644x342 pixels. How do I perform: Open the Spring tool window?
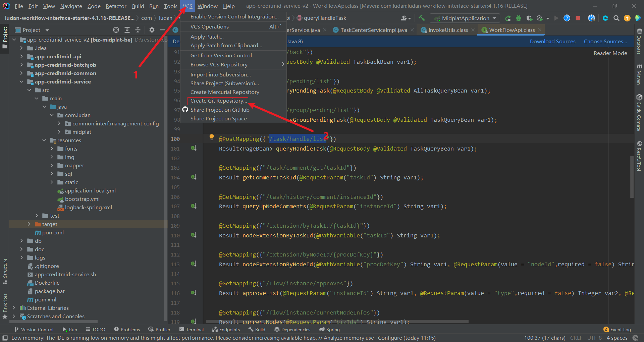click(x=330, y=330)
